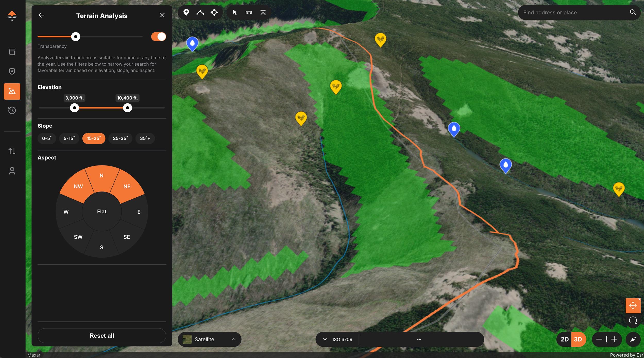Select the location/waypoint pin tool

point(186,12)
